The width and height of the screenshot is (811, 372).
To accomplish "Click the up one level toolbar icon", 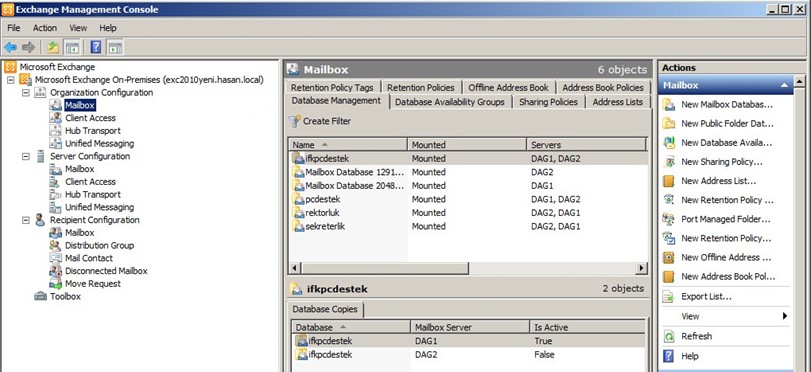I will point(53,48).
